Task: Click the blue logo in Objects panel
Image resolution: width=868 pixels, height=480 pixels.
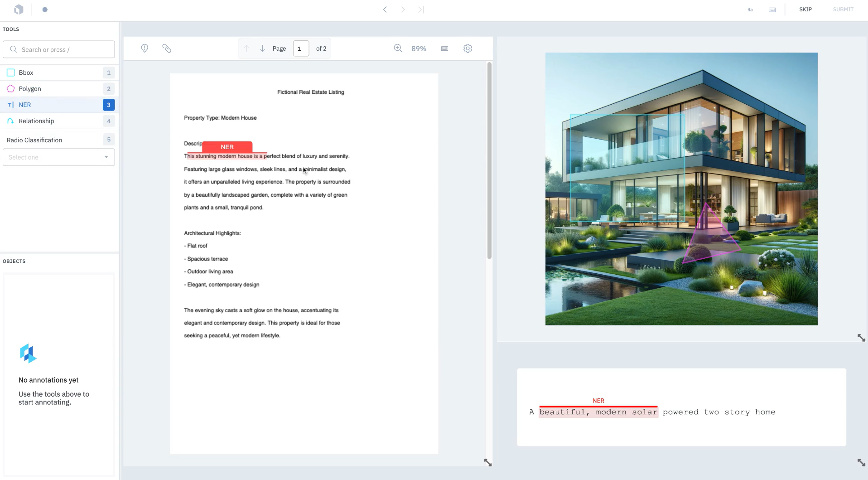Action: click(x=28, y=354)
